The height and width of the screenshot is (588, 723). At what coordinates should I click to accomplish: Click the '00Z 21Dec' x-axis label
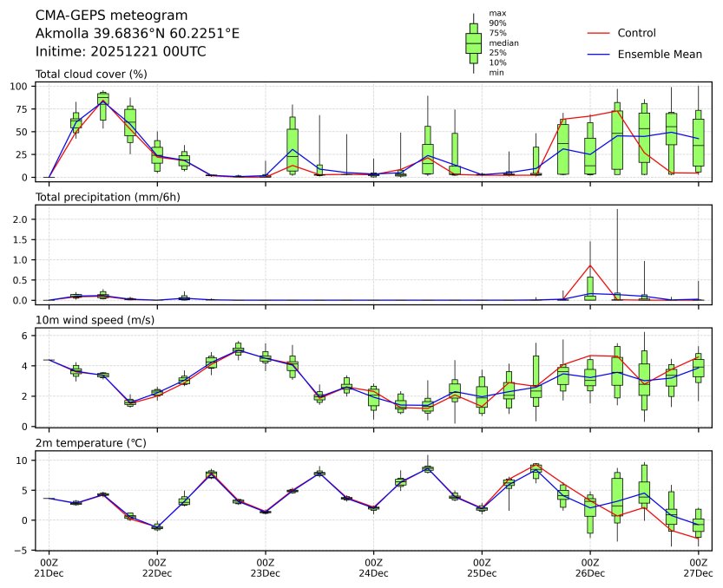49,567
